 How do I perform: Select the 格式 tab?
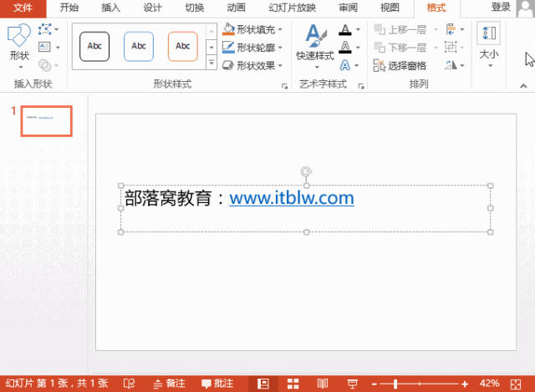(436, 8)
